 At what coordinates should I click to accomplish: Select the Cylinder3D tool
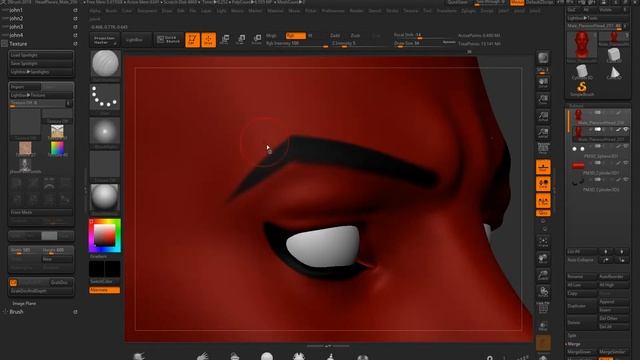tap(582, 73)
